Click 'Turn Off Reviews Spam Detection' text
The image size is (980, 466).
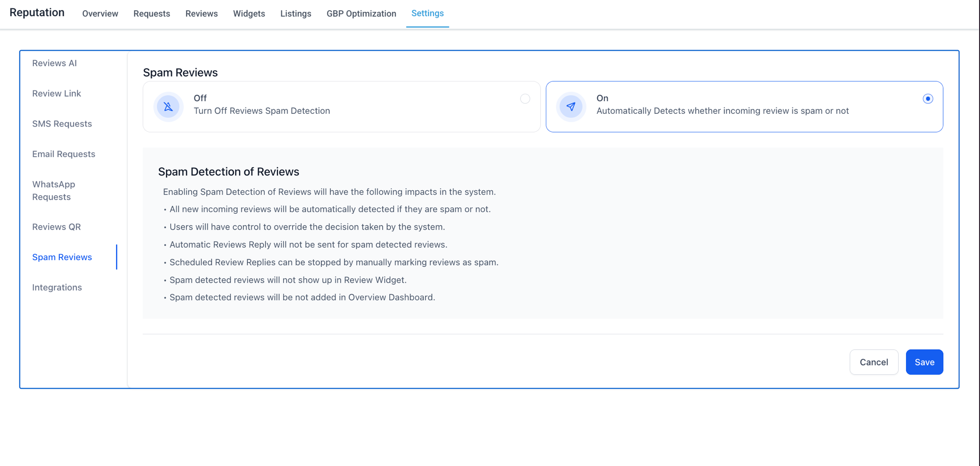[x=262, y=111]
